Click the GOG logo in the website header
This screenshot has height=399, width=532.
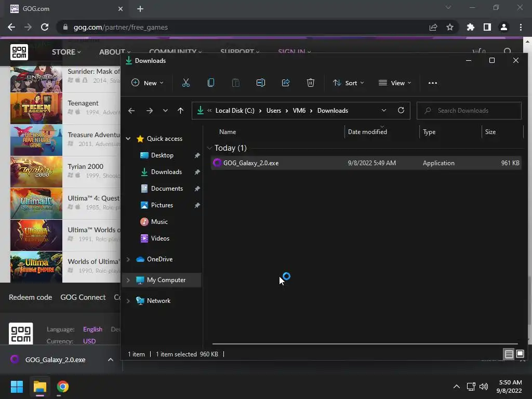(x=19, y=52)
